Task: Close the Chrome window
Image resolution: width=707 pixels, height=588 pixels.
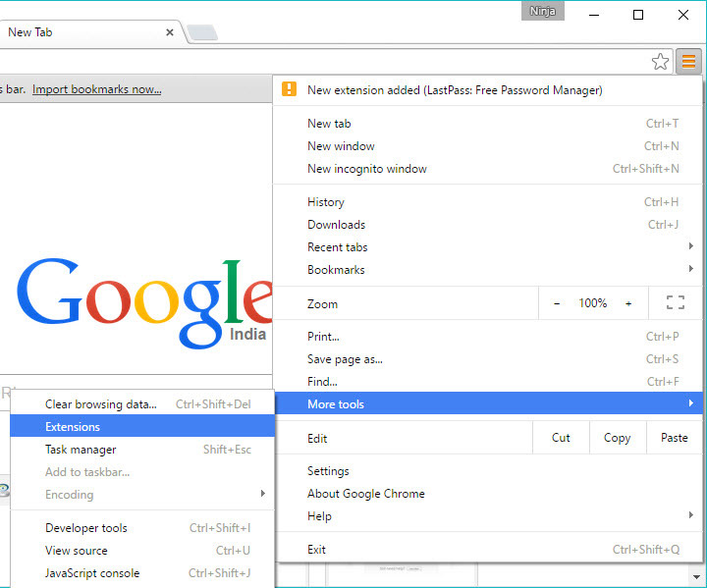Action: pyautogui.click(x=683, y=15)
